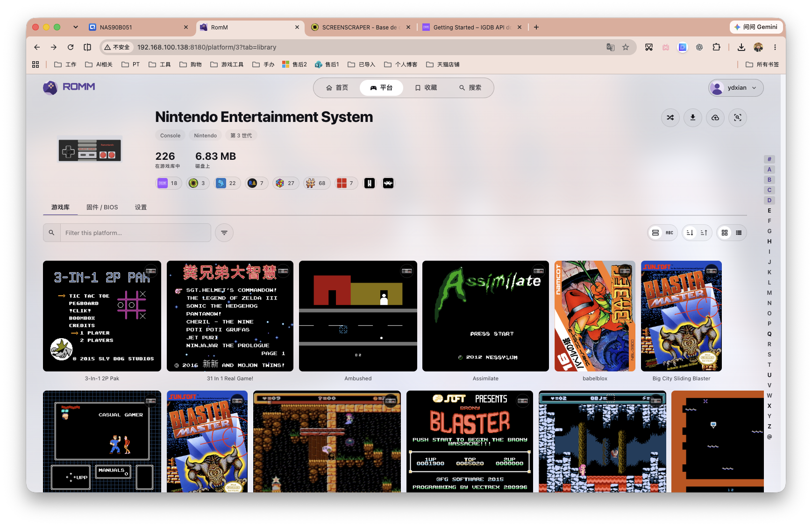Click the Nintendo tag chip
This screenshot has height=527, width=812.
(x=206, y=135)
